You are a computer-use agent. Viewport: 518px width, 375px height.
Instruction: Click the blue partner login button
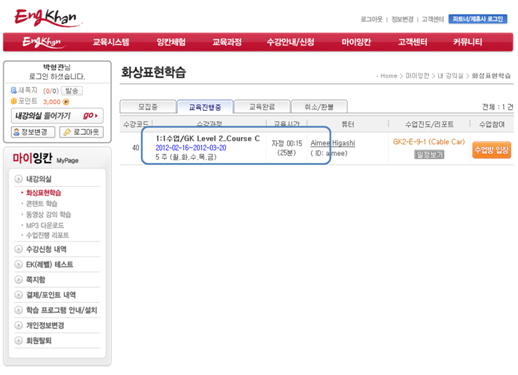tap(478, 19)
